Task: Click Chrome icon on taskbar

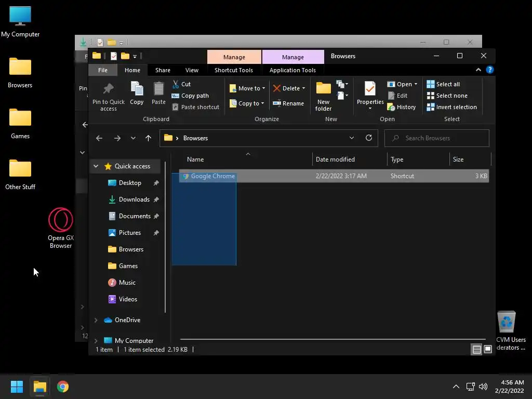Action: [63, 387]
